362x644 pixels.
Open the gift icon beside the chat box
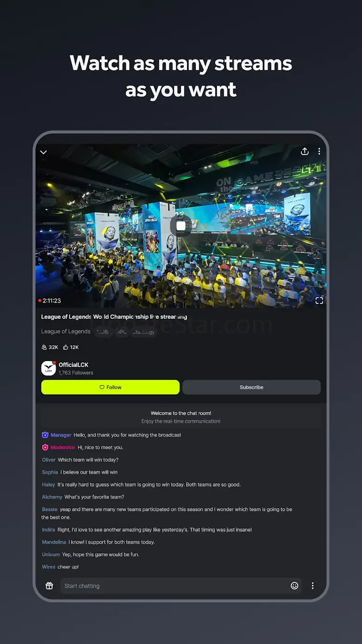pyautogui.click(x=49, y=586)
